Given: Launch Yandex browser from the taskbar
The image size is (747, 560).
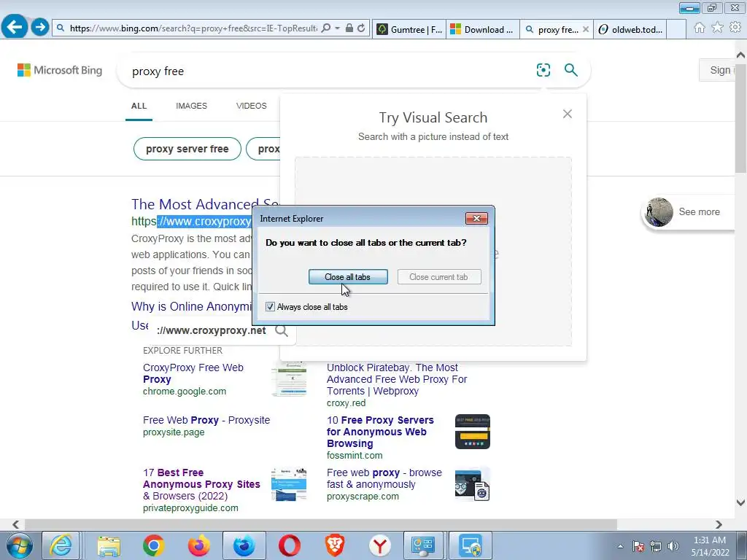Looking at the screenshot, I should 379,545.
